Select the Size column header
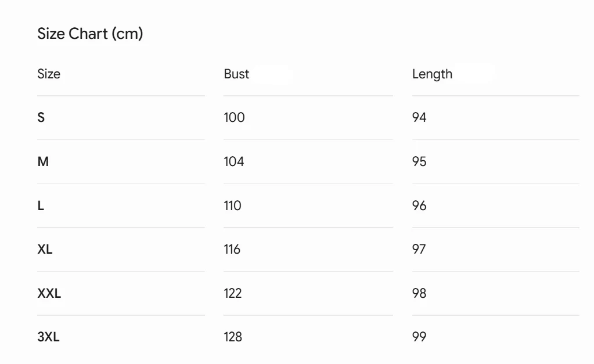 point(49,74)
